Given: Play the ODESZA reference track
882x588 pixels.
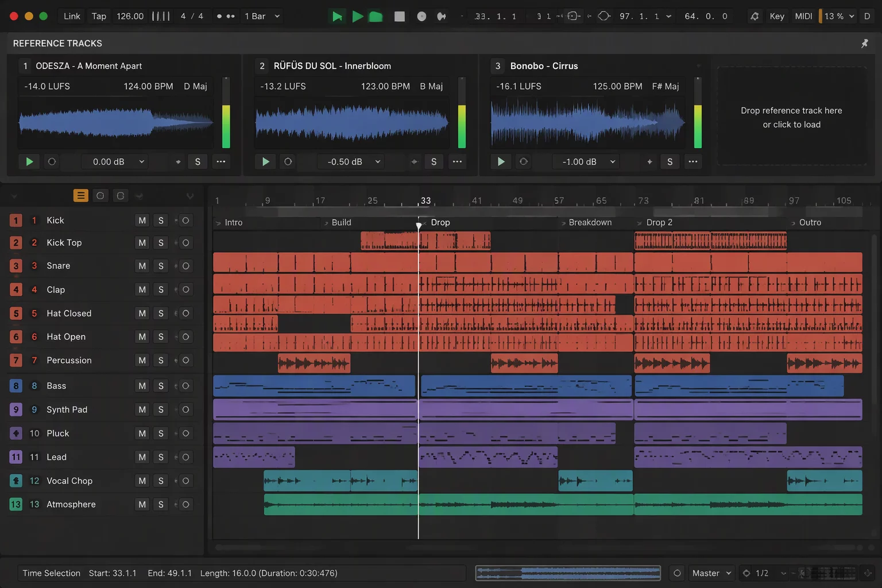Looking at the screenshot, I should 29,162.
